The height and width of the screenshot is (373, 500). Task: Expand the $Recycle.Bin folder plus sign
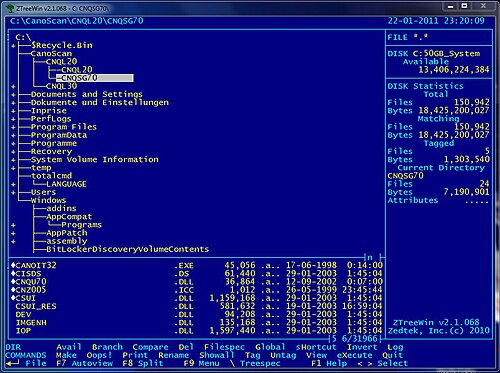13,46
